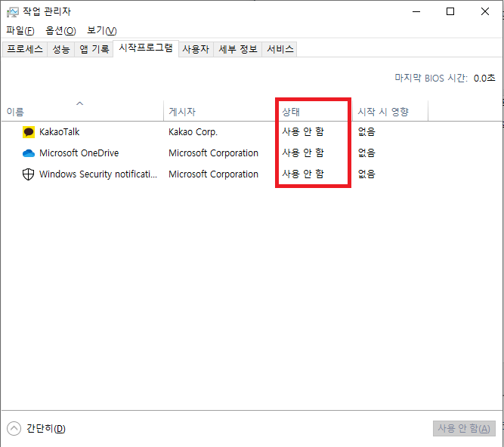Open the 옵션(O) menu
The height and width of the screenshot is (447, 504).
60,31
